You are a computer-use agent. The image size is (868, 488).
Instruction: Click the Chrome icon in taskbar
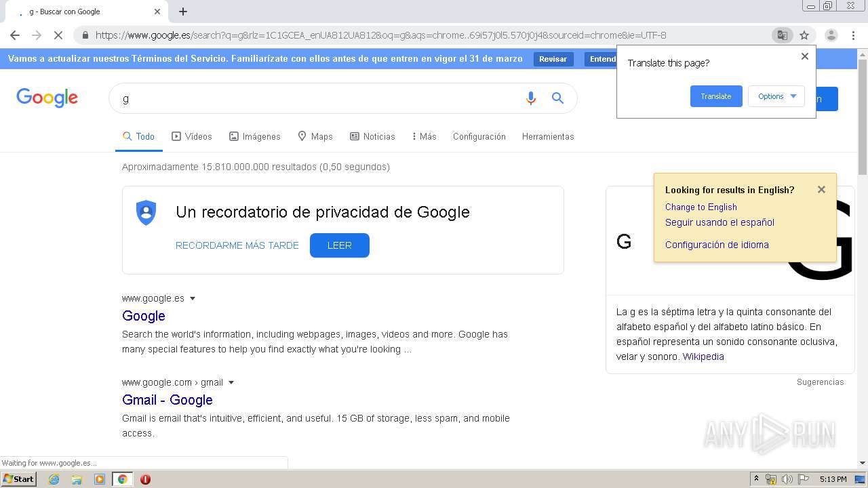coord(123,479)
